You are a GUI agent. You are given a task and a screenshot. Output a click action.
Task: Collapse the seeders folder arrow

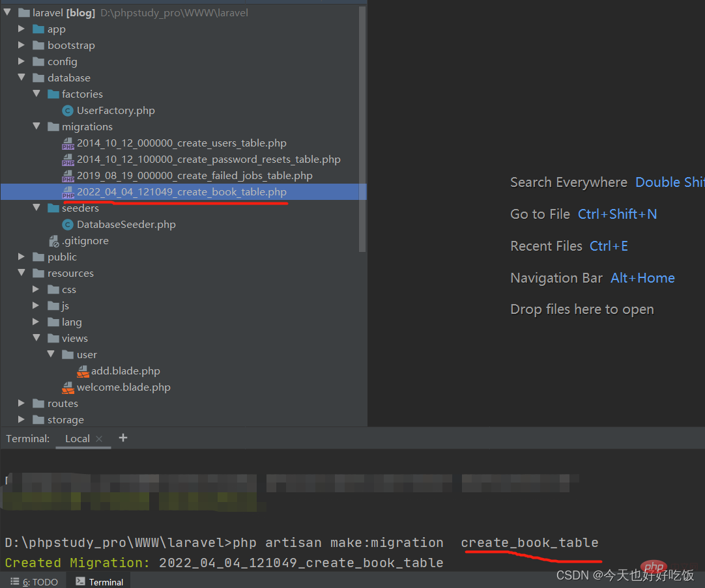[x=36, y=208]
